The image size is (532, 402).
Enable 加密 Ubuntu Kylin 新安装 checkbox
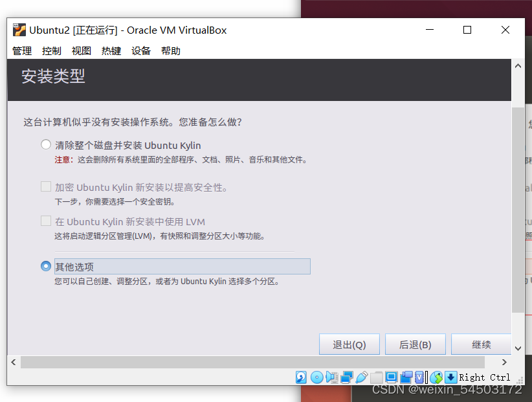pyautogui.click(x=46, y=186)
